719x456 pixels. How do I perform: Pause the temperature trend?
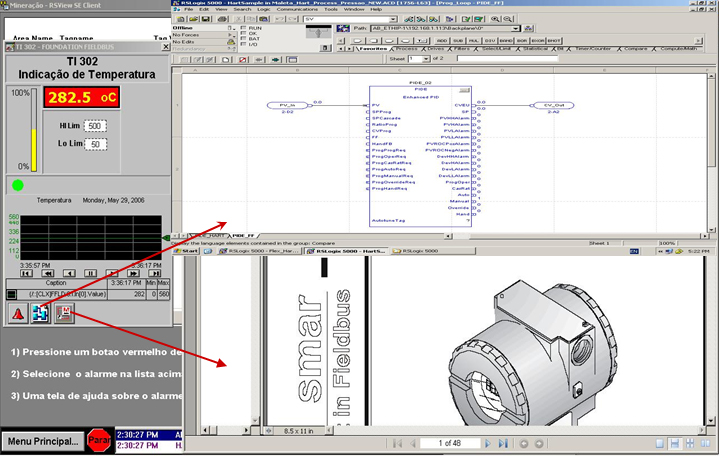tap(90, 273)
